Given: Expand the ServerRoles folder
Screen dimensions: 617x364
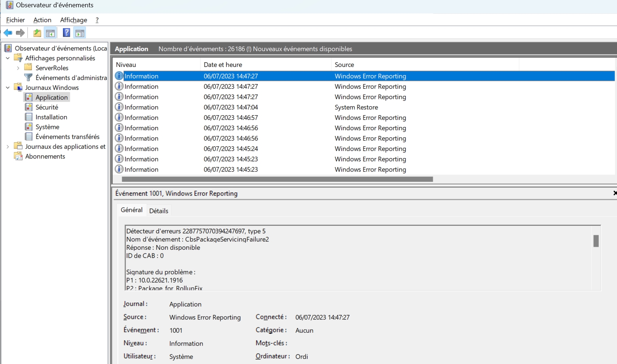Looking at the screenshot, I should tap(18, 68).
